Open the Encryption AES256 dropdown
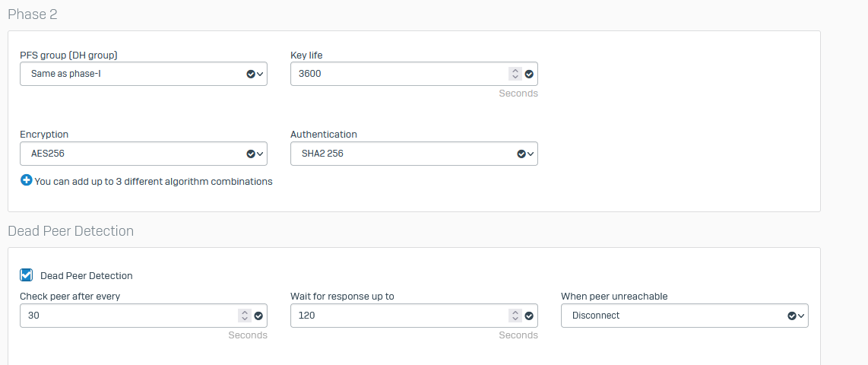This screenshot has height=365, width=868. (x=144, y=154)
